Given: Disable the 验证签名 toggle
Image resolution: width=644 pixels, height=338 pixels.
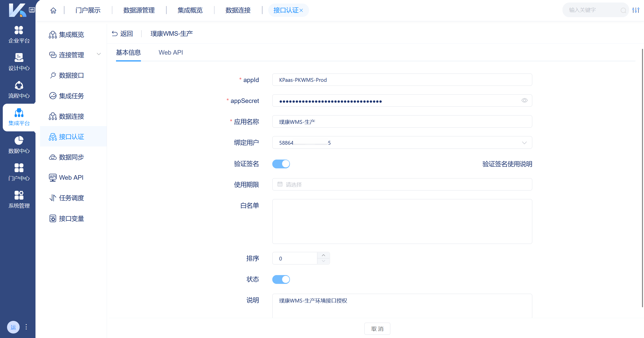Looking at the screenshot, I should click(281, 164).
